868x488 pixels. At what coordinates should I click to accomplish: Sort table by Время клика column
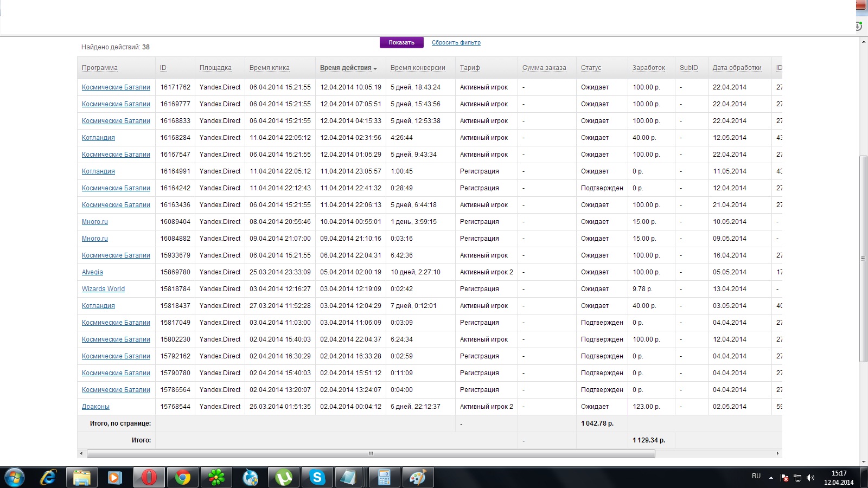click(270, 68)
